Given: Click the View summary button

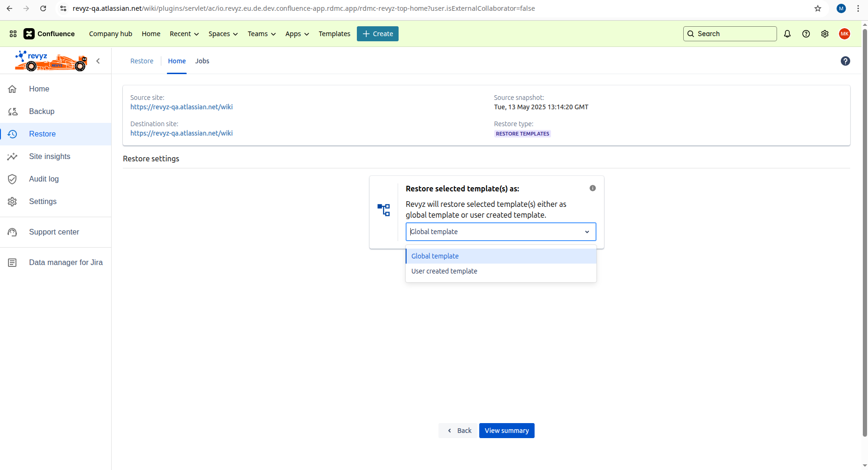Looking at the screenshot, I should [506, 430].
